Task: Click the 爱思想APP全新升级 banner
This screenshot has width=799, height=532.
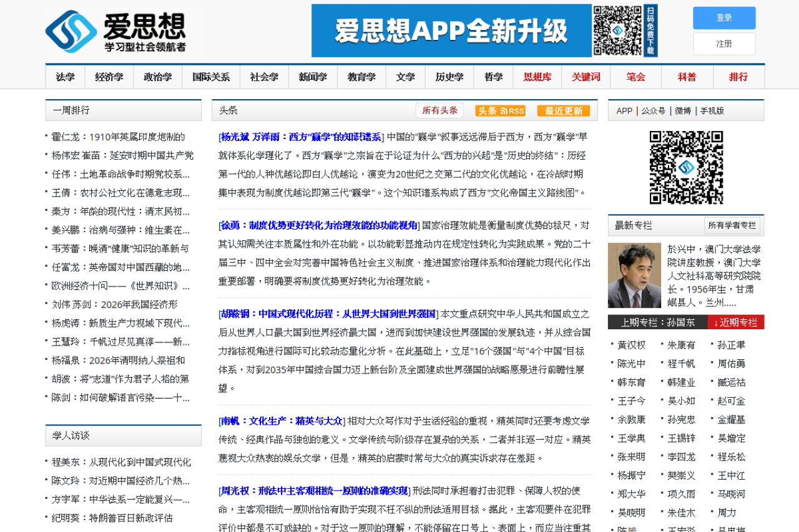Action: [x=451, y=31]
